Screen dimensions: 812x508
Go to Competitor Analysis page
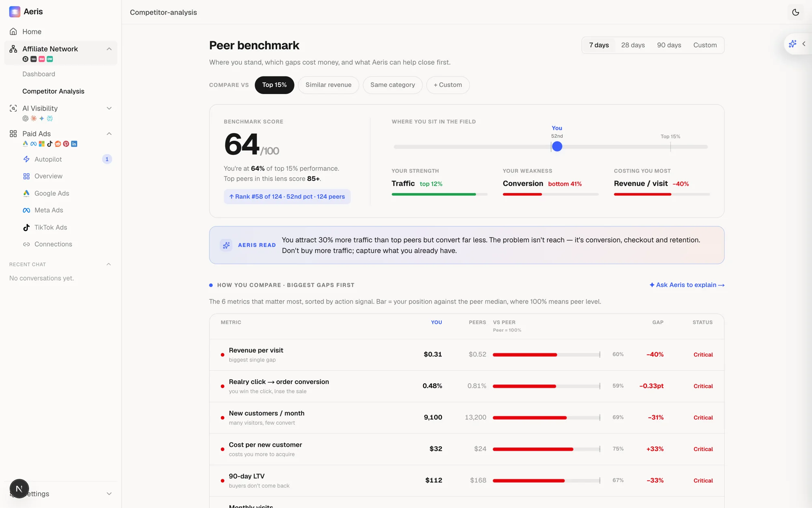coord(53,91)
